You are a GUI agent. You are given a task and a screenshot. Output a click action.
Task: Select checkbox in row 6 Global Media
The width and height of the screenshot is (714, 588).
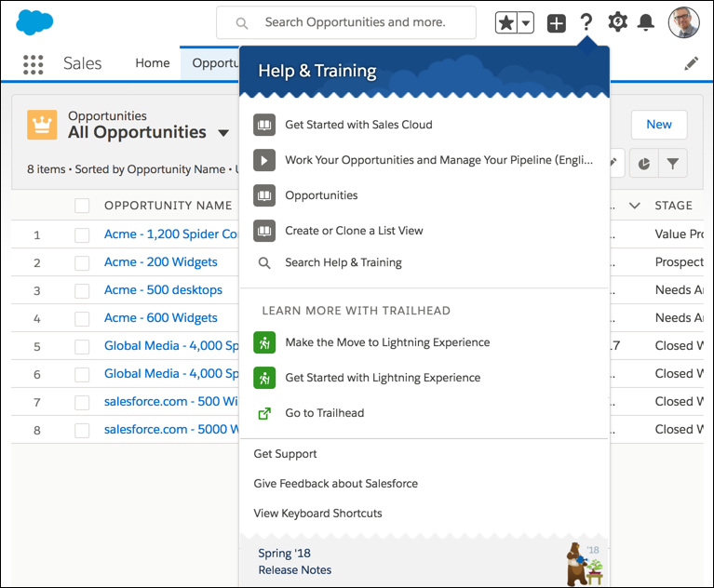coord(82,375)
